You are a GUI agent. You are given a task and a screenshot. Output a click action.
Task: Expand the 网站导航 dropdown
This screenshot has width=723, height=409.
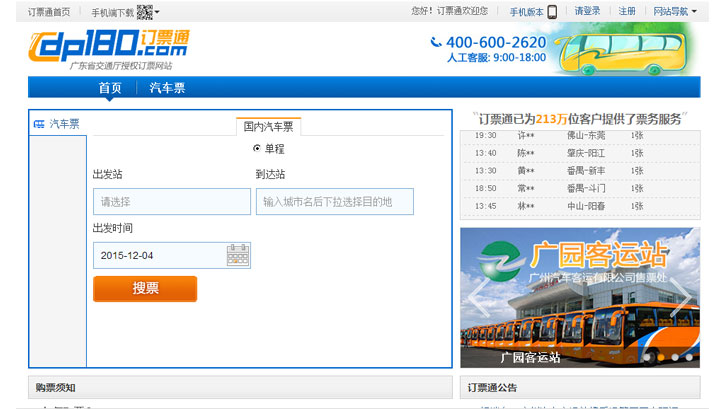675,12
